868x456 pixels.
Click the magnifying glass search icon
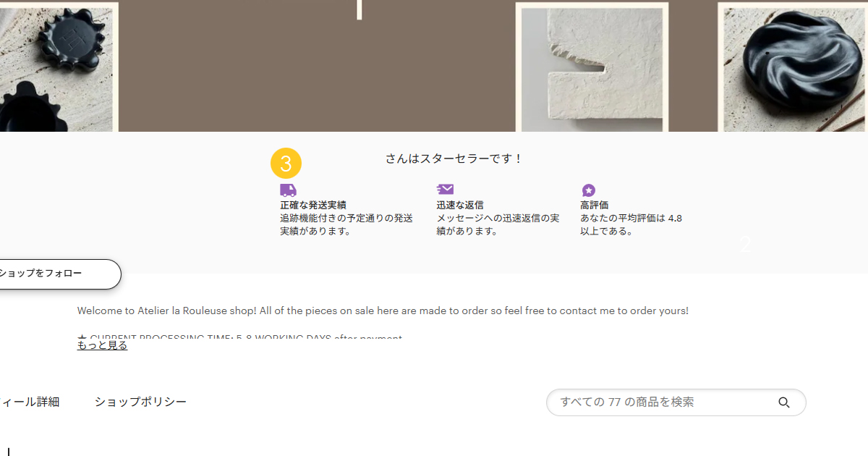coord(784,402)
